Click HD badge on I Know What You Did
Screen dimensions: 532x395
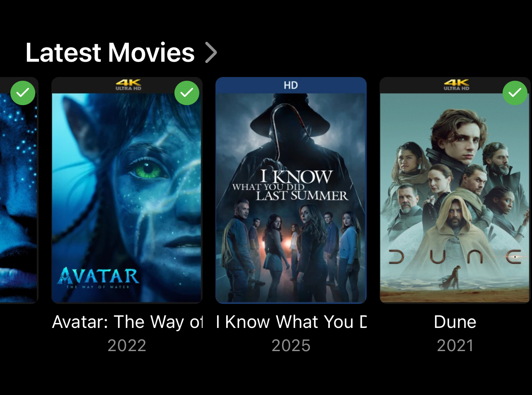point(291,85)
